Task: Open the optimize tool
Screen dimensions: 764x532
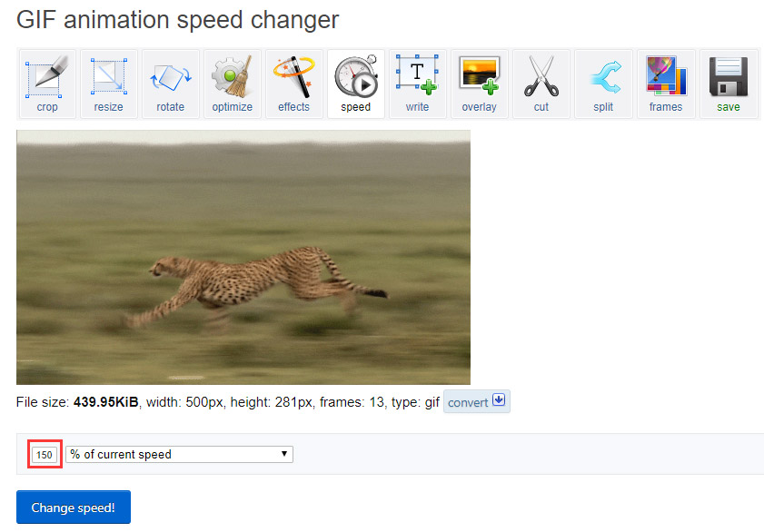Action: tap(232, 84)
